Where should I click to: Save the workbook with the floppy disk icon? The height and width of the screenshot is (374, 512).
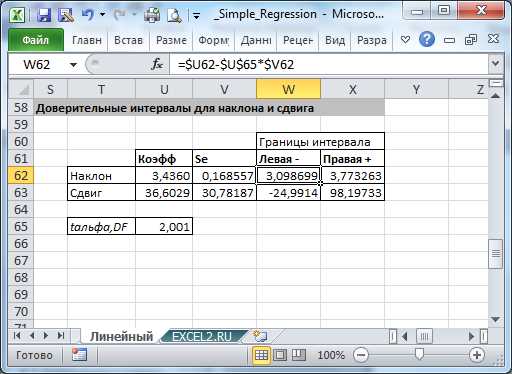point(44,15)
